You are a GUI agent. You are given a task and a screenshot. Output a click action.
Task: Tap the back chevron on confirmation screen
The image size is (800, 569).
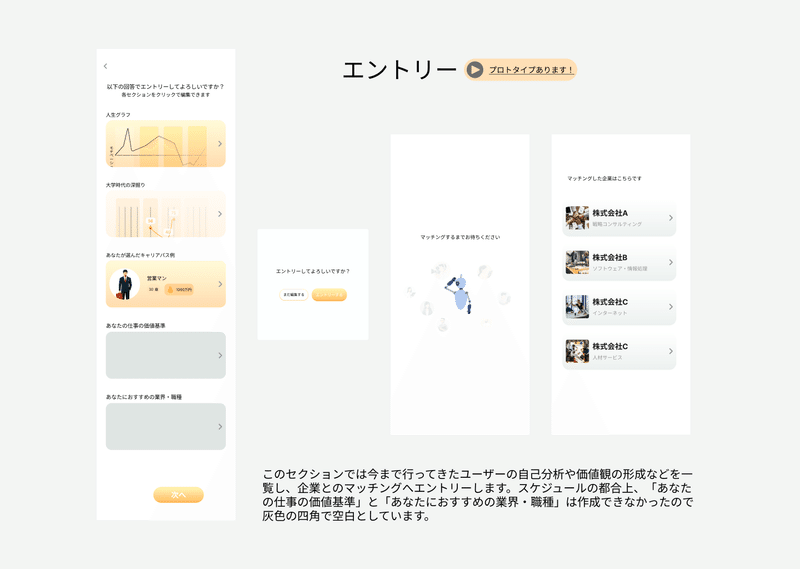106,66
